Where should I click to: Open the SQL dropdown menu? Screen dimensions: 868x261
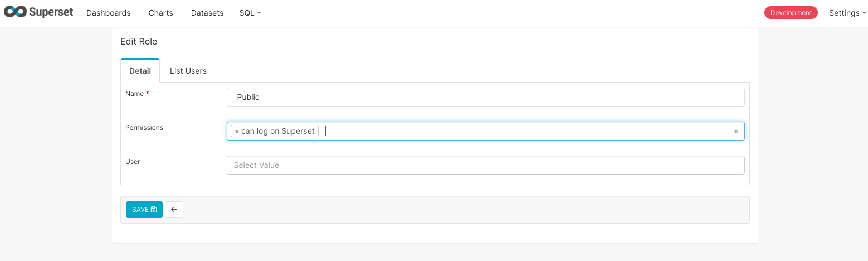(250, 13)
